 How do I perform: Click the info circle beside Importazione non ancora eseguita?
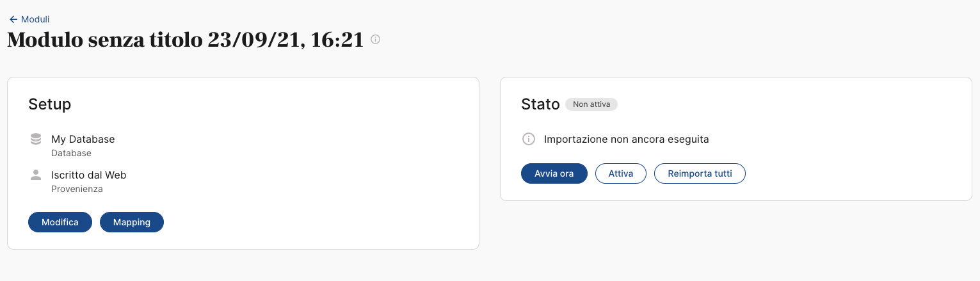click(528, 139)
